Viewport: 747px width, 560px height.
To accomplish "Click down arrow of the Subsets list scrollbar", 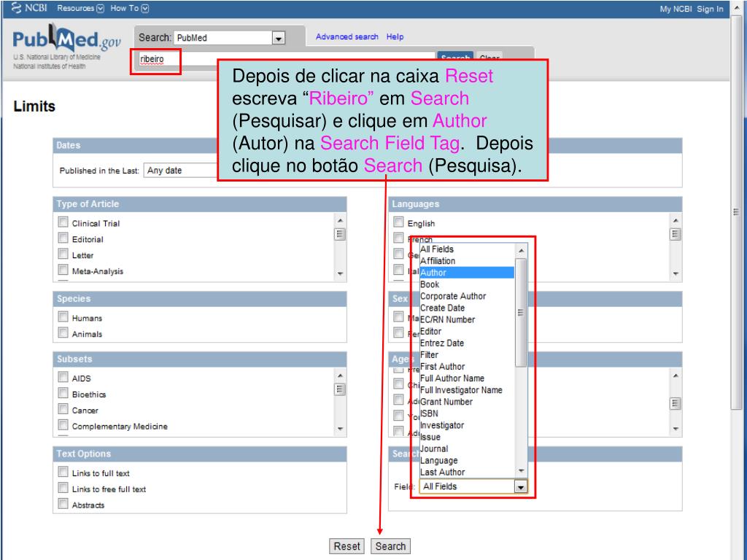I will pos(340,429).
